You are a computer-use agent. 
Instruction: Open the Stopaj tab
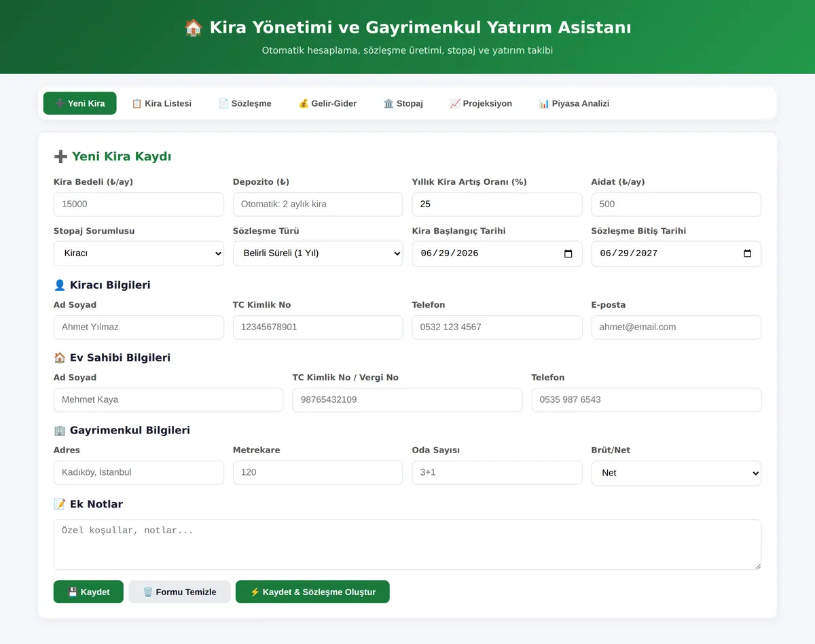click(x=403, y=103)
